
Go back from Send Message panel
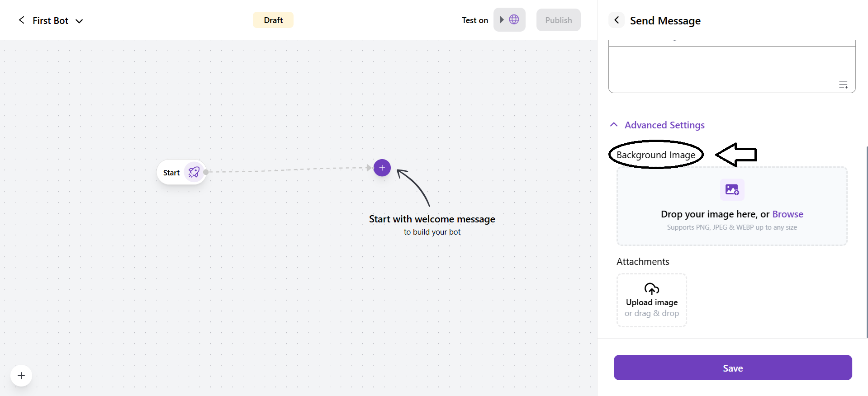tap(617, 20)
